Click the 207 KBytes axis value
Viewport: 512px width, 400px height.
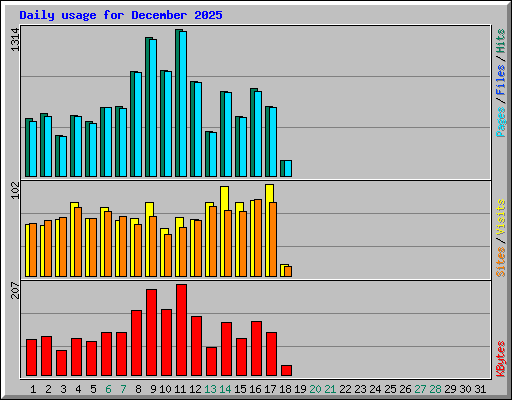(15, 290)
